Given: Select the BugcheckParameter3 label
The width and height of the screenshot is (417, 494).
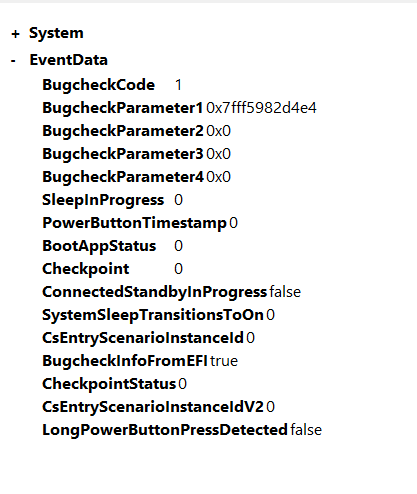Looking at the screenshot, I should (x=123, y=154).
